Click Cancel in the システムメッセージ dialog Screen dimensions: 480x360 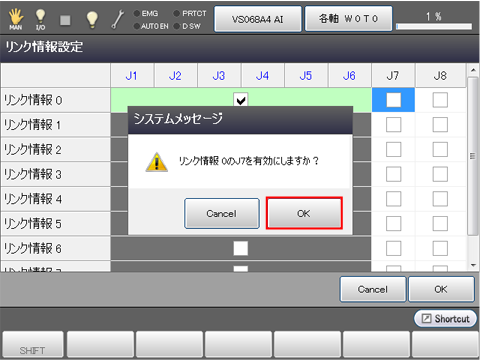coord(222,213)
